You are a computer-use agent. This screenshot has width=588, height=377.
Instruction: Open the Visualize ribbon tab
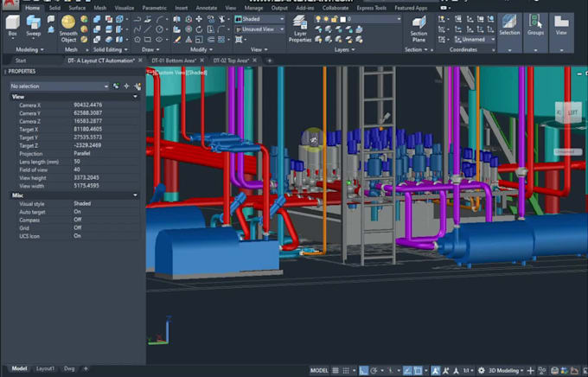pos(125,7)
